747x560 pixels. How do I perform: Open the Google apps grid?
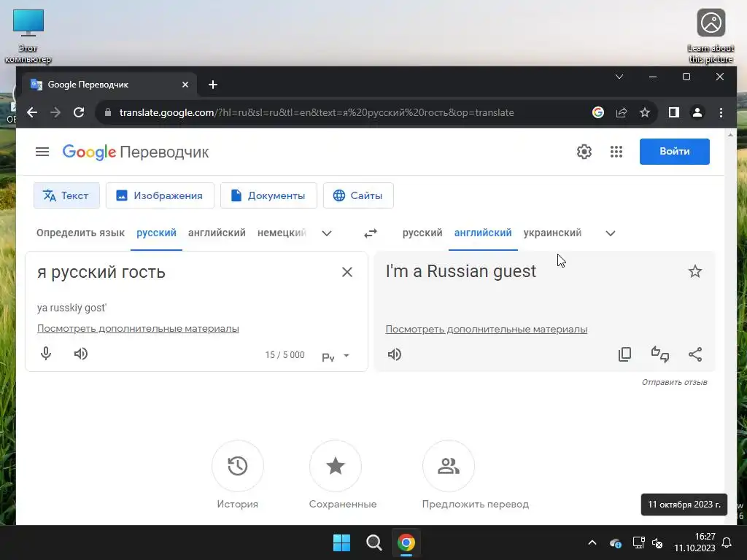[616, 152]
